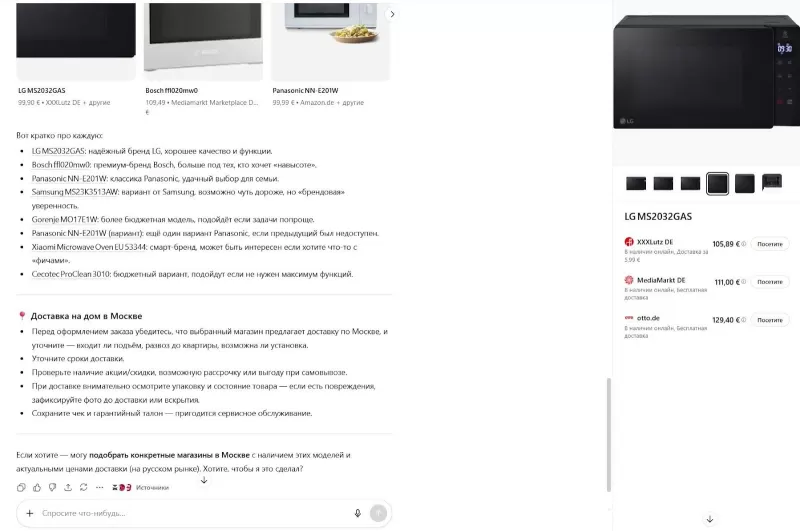
Task: Add attachment with the plus icon
Action: point(30,513)
